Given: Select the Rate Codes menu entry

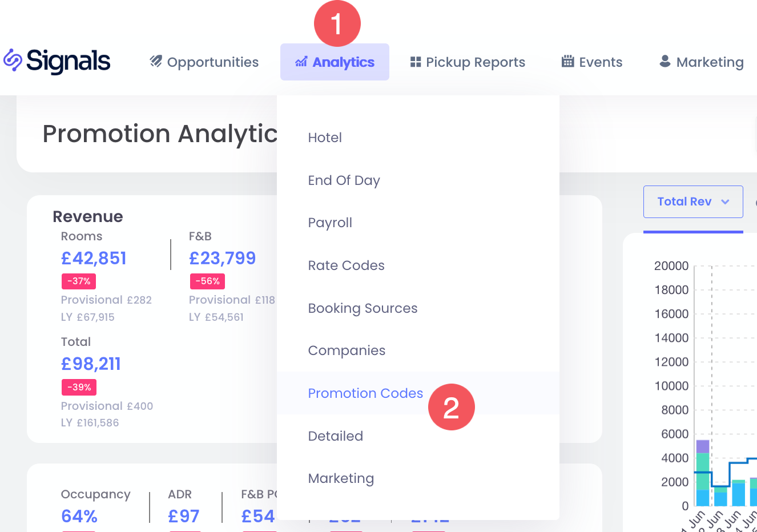Looking at the screenshot, I should (x=346, y=265).
